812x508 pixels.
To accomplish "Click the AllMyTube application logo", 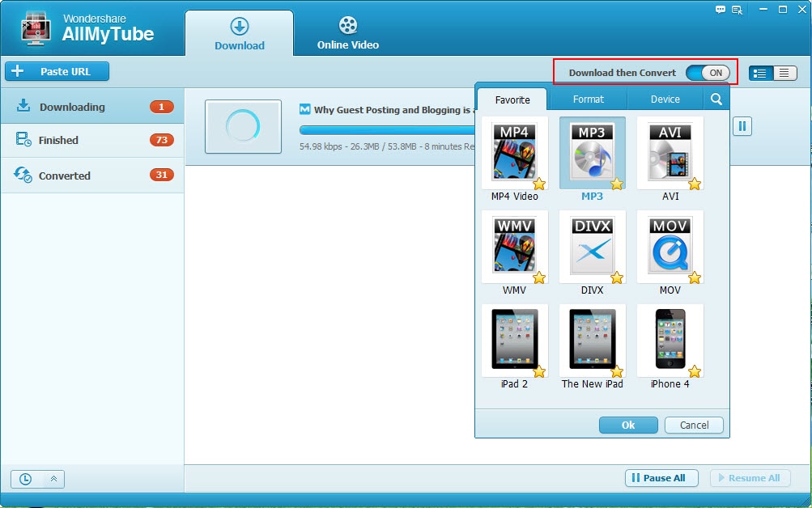I will coord(36,30).
